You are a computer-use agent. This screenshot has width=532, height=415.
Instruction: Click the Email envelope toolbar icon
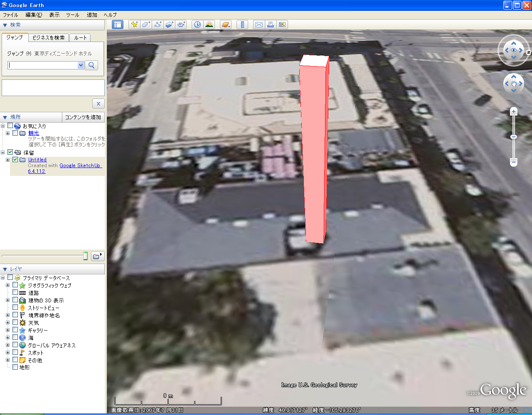(259, 25)
